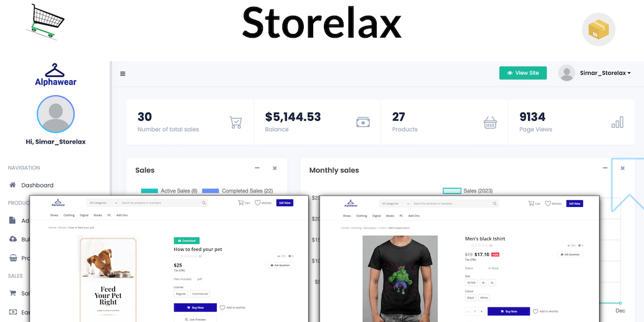Collapse the Sales panel with the minus icon
The height and width of the screenshot is (322, 644).
tap(257, 168)
